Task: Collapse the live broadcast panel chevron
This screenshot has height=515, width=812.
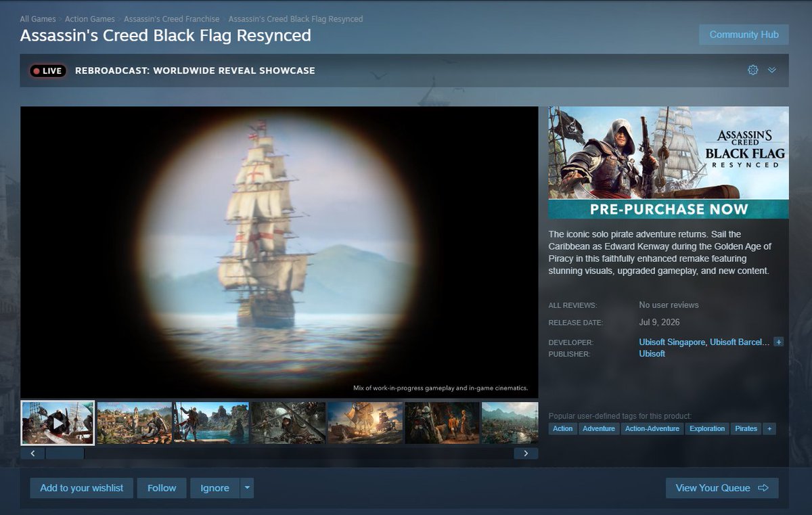Action: click(x=772, y=70)
